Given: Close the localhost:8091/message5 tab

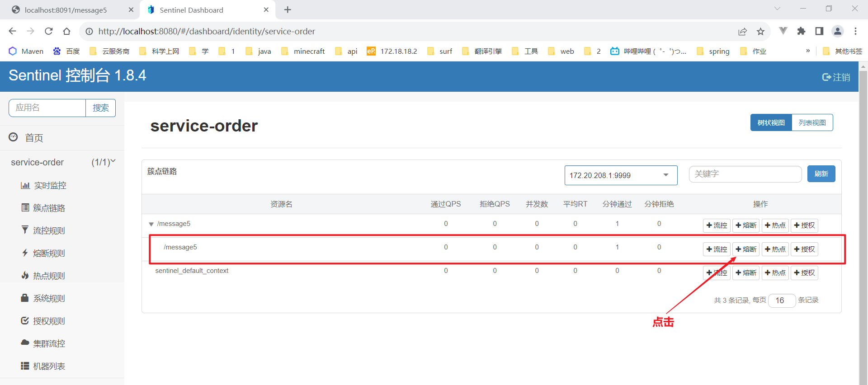Looking at the screenshot, I should coord(131,9).
